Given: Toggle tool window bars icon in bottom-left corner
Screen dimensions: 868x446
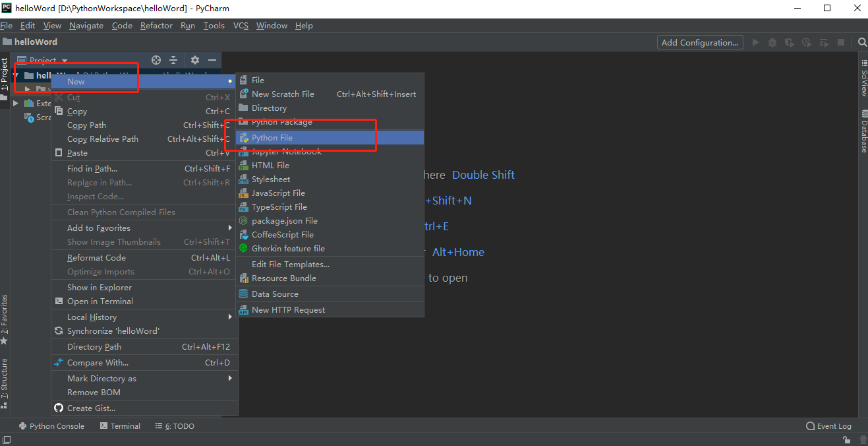Looking at the screenshot, I should [x=5, y=440].
